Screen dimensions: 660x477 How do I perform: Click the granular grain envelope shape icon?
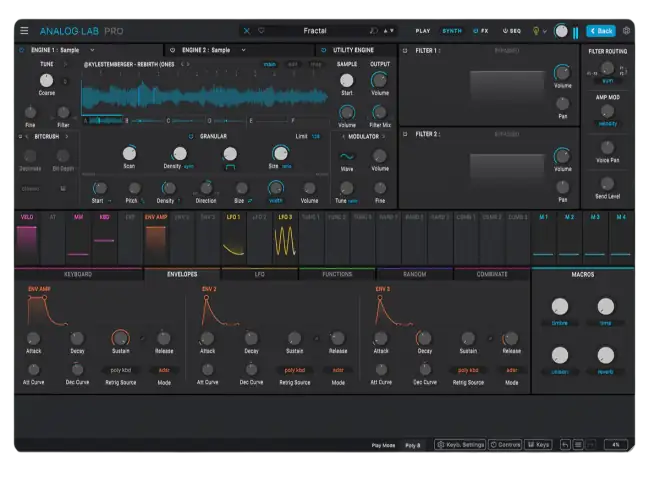(x=230, y=167)
